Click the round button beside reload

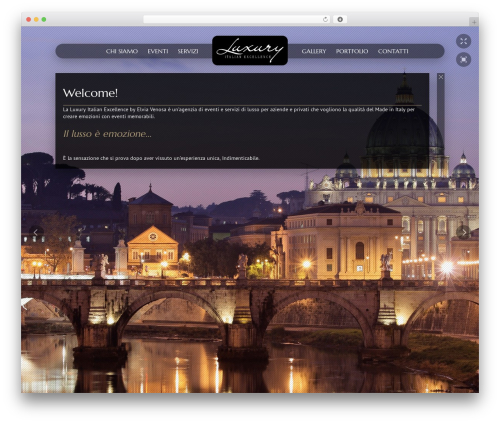[340, 20]
